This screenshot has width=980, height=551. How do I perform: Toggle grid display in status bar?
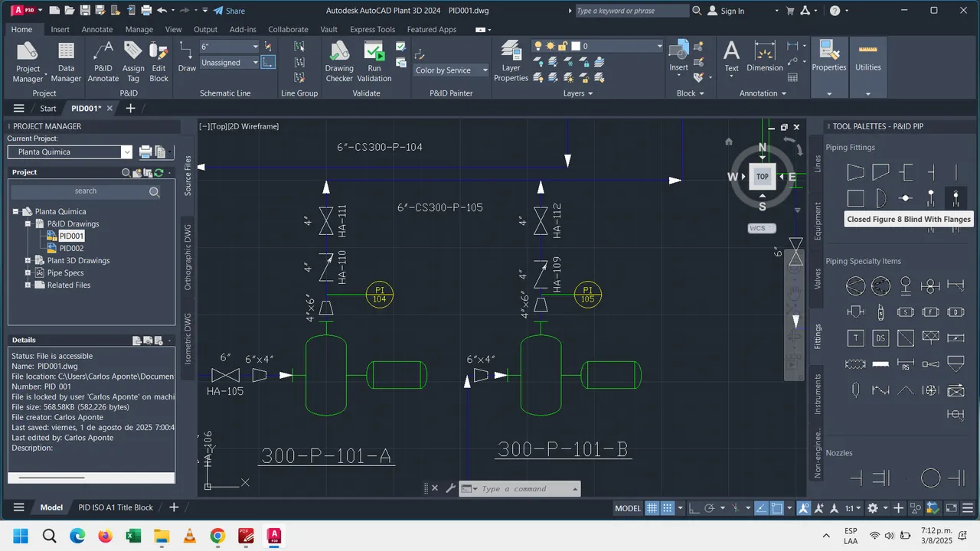652,508
